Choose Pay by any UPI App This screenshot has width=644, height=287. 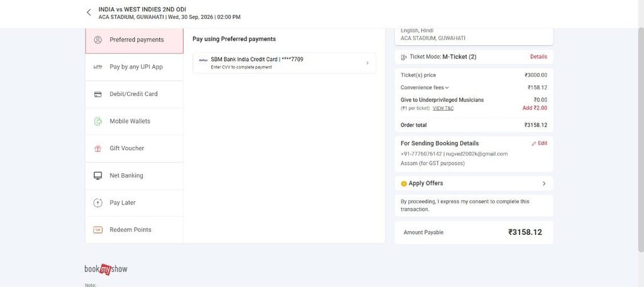[x=135, y=67]
